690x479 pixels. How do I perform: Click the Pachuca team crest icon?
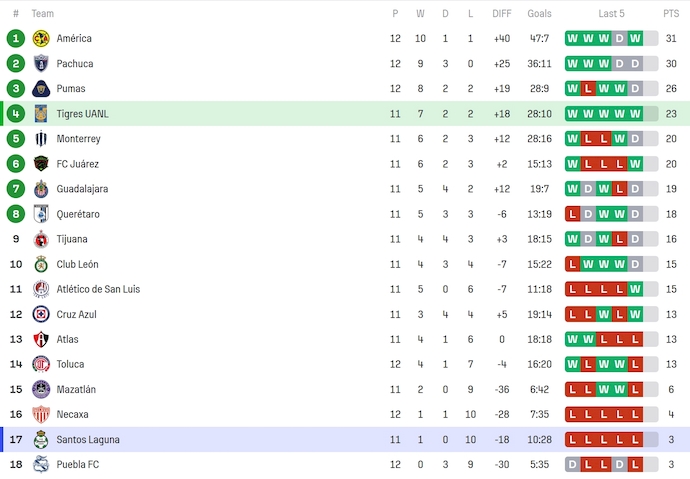pos(41,64)
